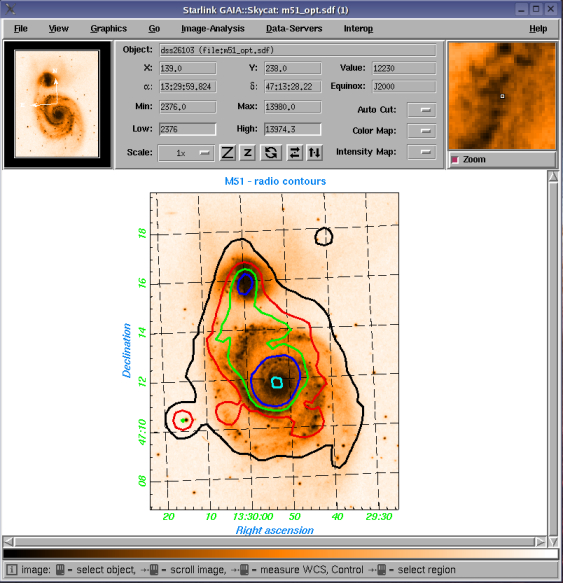Click the Low cut value field
Screen dimensions: 563x583
pyautogui.click(x=187, y=129)
